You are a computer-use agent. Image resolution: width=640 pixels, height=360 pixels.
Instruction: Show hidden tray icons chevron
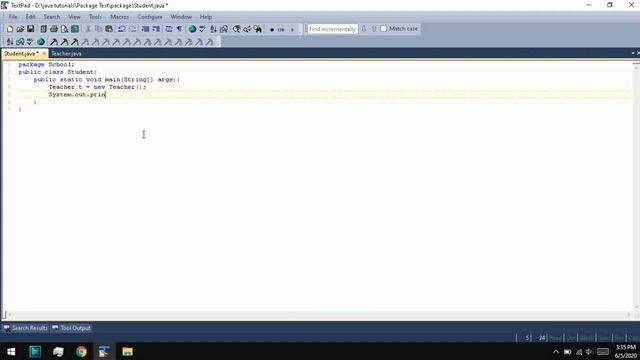tap(556, 351)
